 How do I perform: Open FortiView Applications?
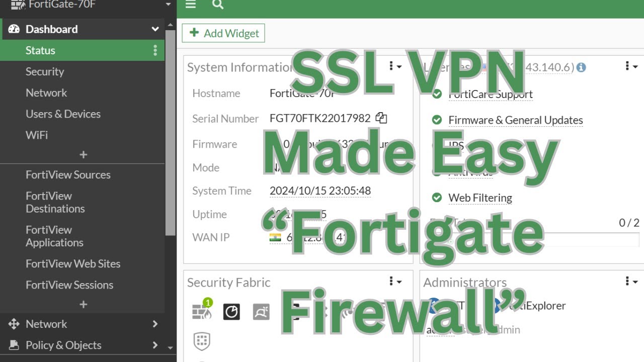pos(54,236)
